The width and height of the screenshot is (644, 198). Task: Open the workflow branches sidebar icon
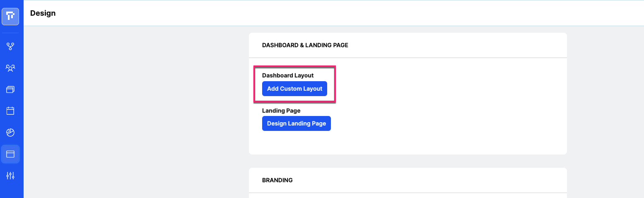click(10, 46)
